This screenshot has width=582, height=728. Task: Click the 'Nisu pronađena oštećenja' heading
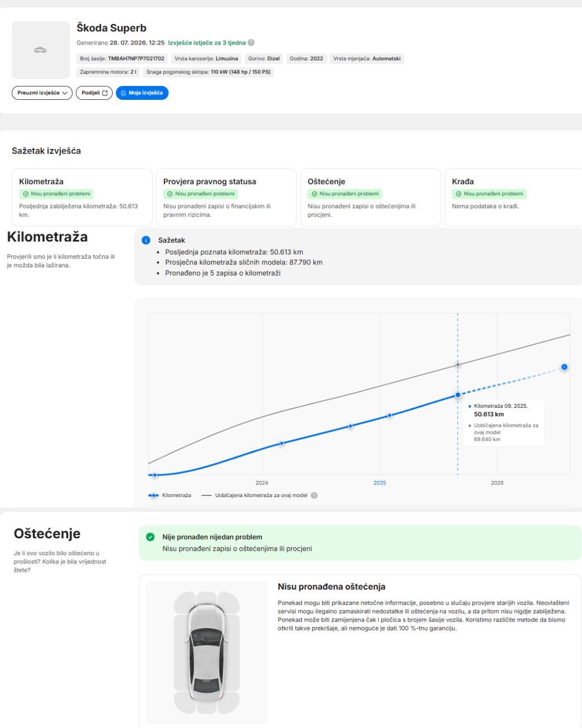[x=332, y=587]
